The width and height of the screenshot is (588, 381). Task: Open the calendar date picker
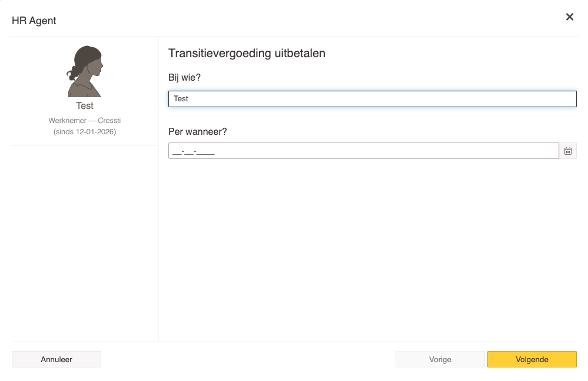[x=568, y=151]
